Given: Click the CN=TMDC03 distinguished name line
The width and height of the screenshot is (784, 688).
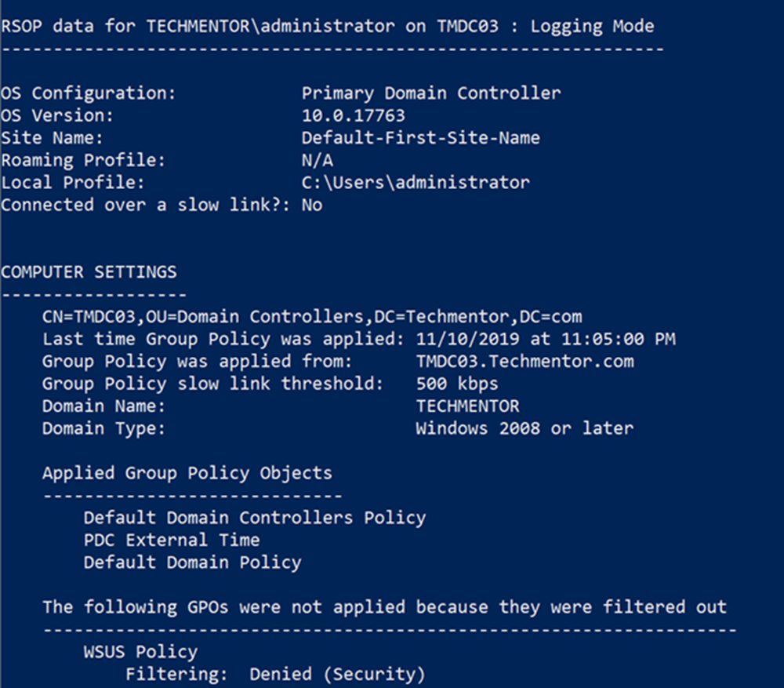Looking at the screenshot, I should point(311,317).
